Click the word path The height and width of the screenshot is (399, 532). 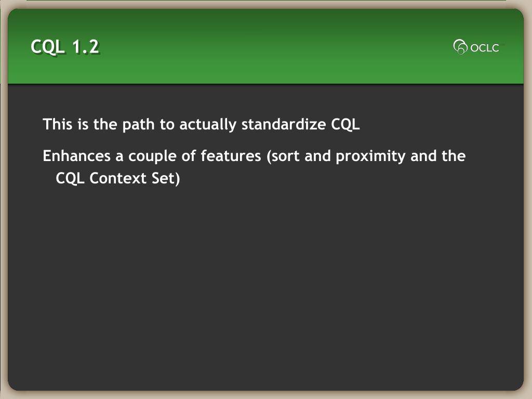(138, 125)
